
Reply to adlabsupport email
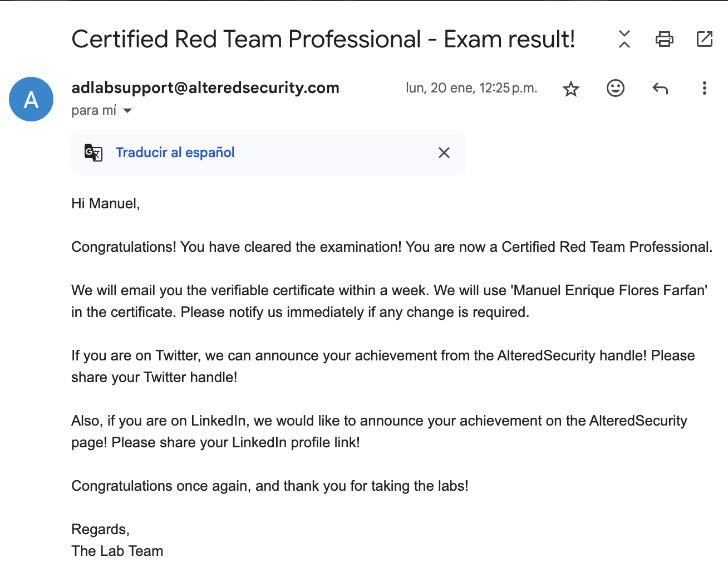(660, 88)
